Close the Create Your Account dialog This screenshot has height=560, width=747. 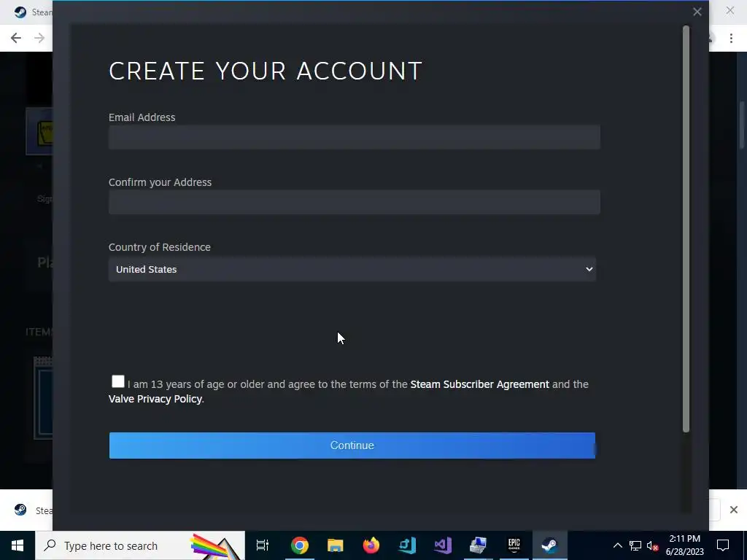pos(697,12)
